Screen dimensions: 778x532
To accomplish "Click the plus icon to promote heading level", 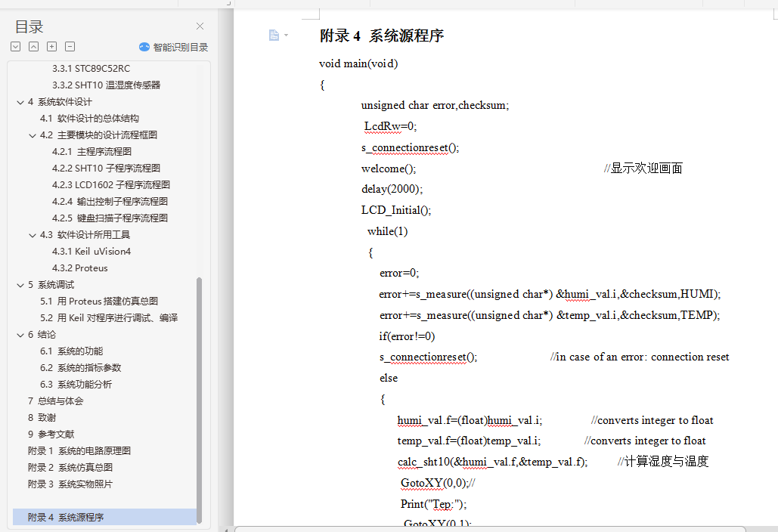I will point(51,47).
